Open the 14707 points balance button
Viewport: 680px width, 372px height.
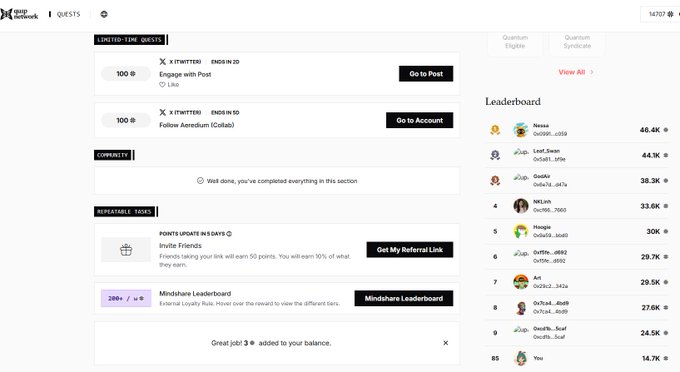pos(660,14)
